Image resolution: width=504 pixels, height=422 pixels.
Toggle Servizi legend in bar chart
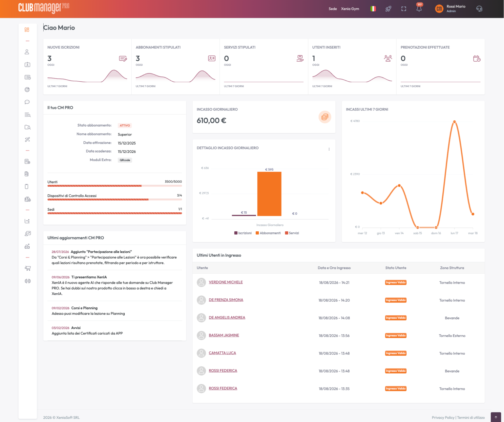(292, 233)
